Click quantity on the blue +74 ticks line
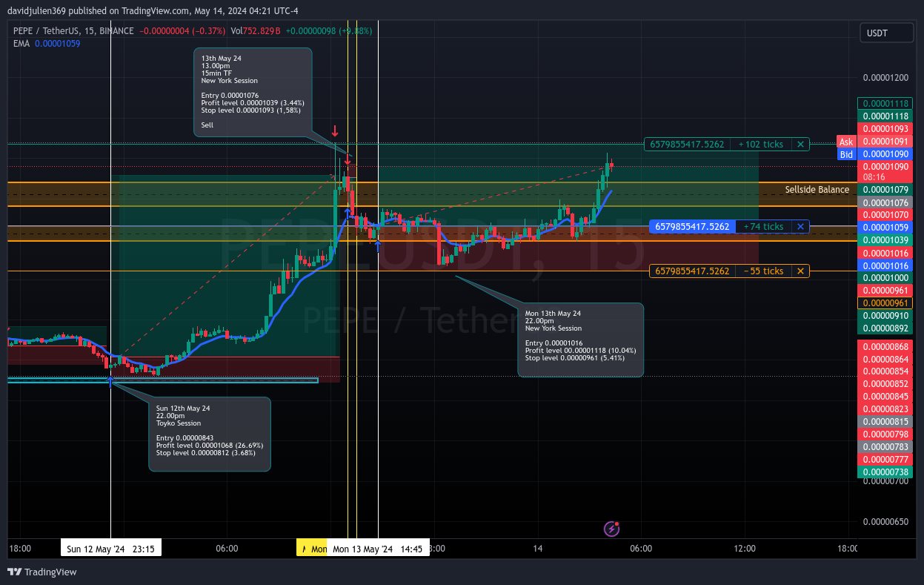 [692, 227]
